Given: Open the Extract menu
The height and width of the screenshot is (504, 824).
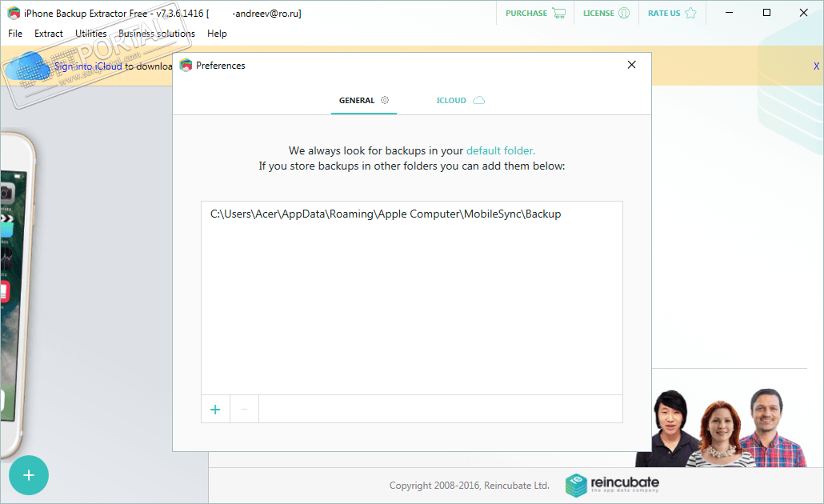Looking at the screenshot, I should pos(48,34).
